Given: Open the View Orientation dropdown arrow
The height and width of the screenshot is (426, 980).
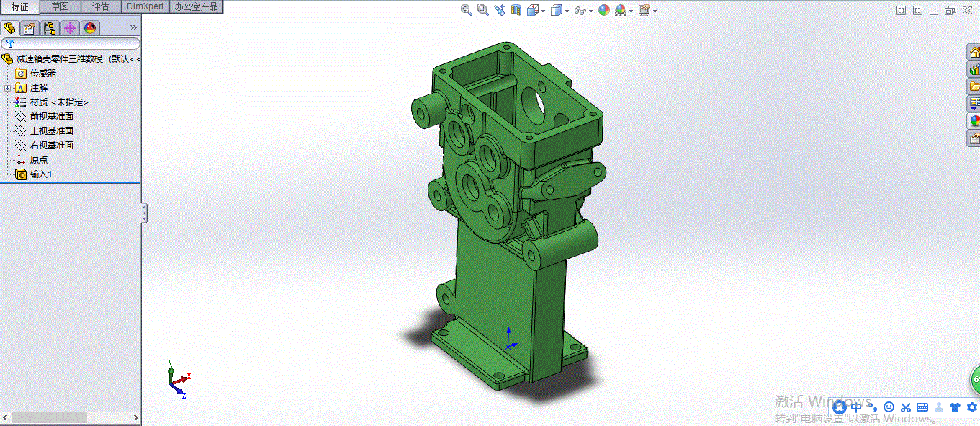Looking at the screenshot, I should click(544, 11).
